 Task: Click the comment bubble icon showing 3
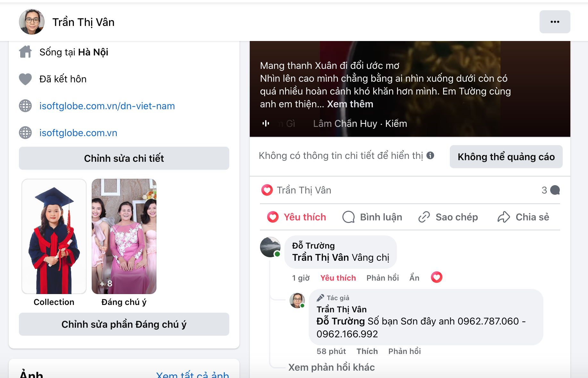[x=555, y=190]
